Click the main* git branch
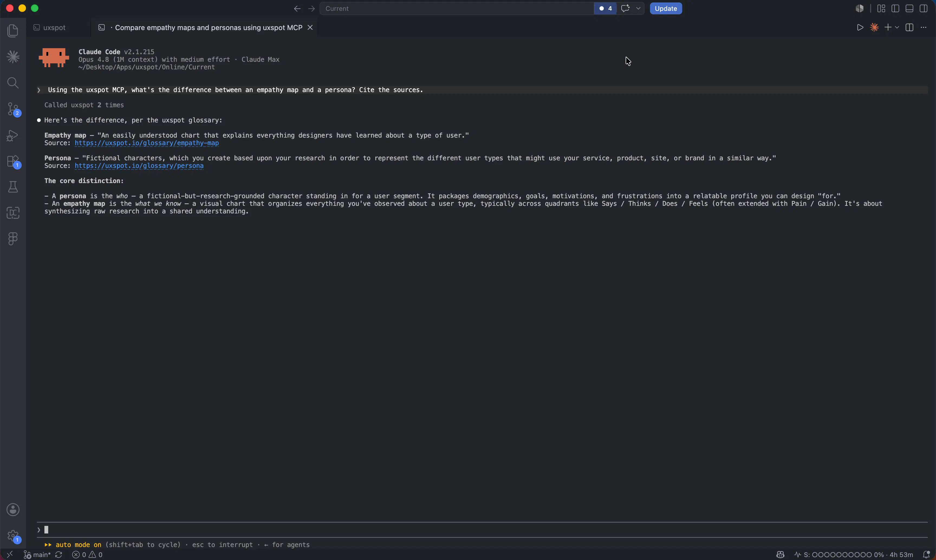Viewport: 936px width, 560px height. tap(37, 554)
